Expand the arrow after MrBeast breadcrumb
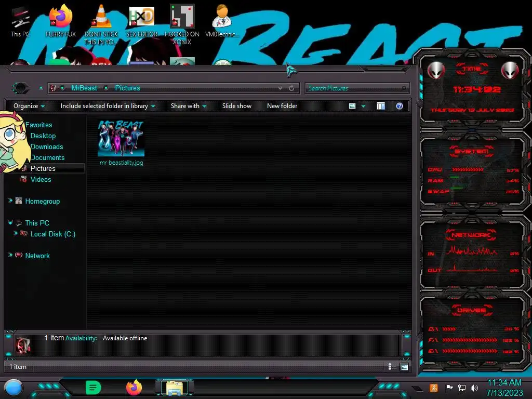Viewport: 532px width, 399px height. click(106, 88)
